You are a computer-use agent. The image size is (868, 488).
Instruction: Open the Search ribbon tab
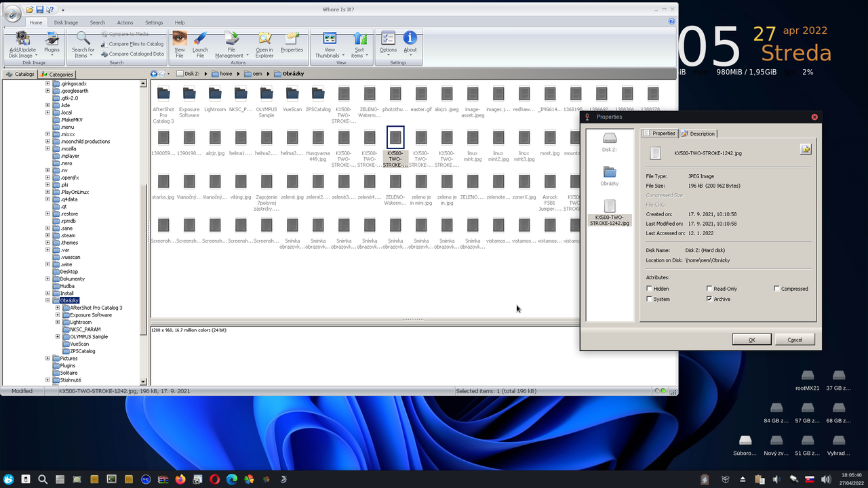point(98,22)
